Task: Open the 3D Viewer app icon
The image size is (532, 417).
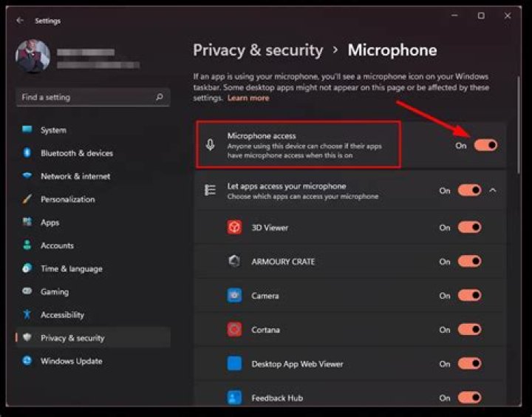Action: [x=234, y=227]
